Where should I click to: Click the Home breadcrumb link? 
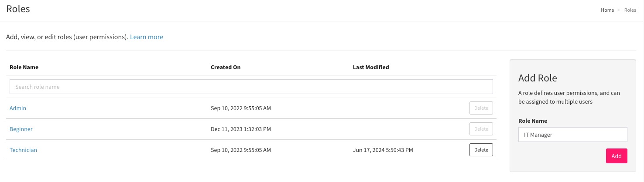[607, 10]
